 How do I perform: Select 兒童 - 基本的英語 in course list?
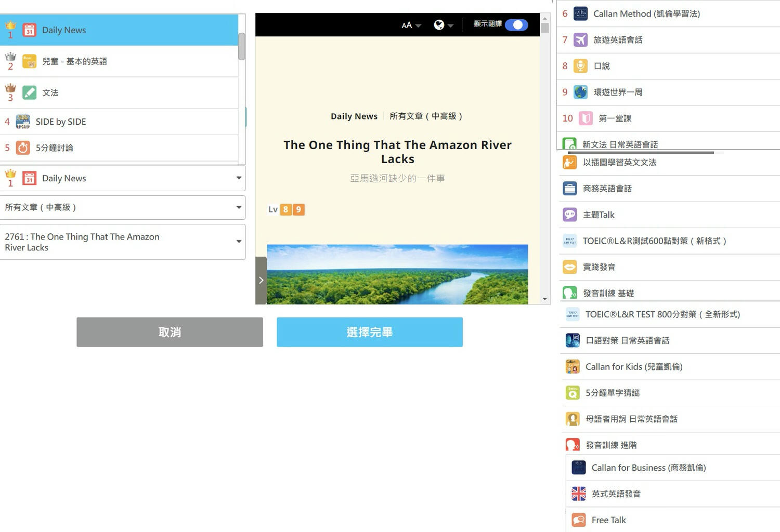coord(119,61)
